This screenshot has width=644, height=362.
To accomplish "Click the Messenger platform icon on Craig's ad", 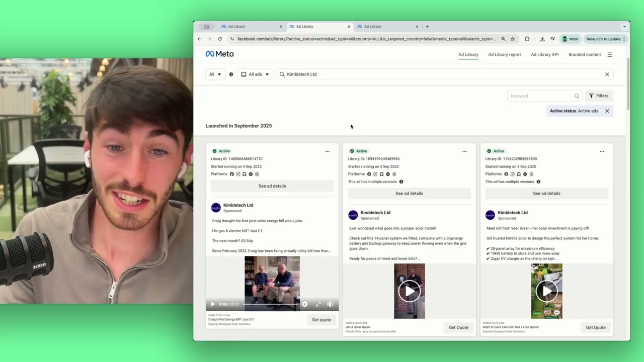I will pos(251,174).
